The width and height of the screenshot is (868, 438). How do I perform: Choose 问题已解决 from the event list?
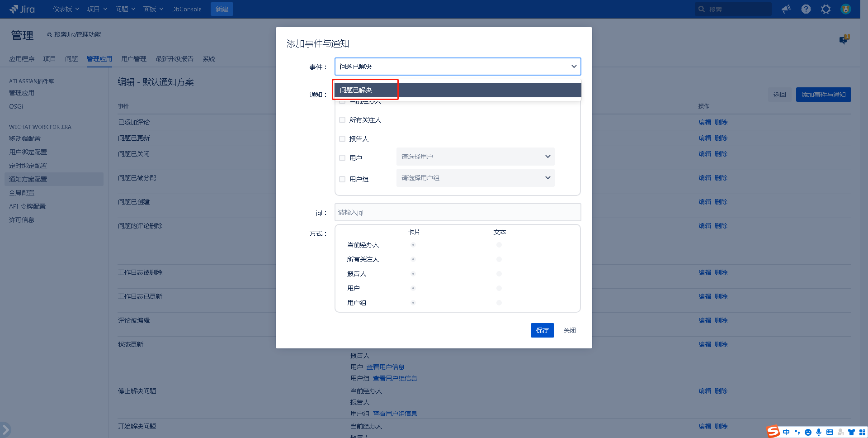(458, 90)
